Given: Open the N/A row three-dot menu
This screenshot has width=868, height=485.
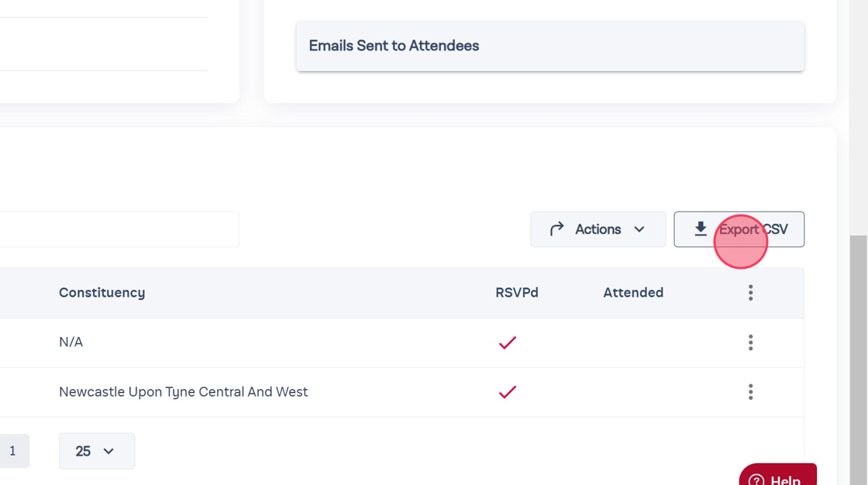Looking at the screenshot, I should coord(750,342).
